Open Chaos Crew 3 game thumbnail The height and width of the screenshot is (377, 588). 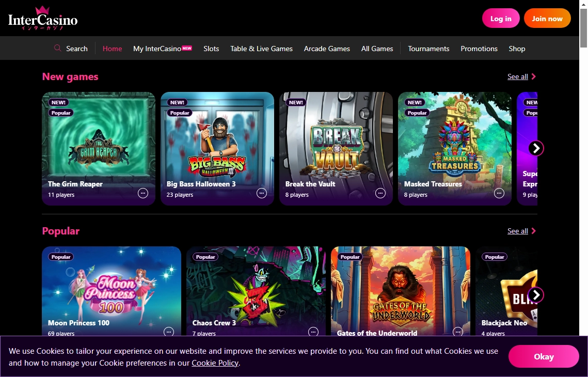(256, 291)
